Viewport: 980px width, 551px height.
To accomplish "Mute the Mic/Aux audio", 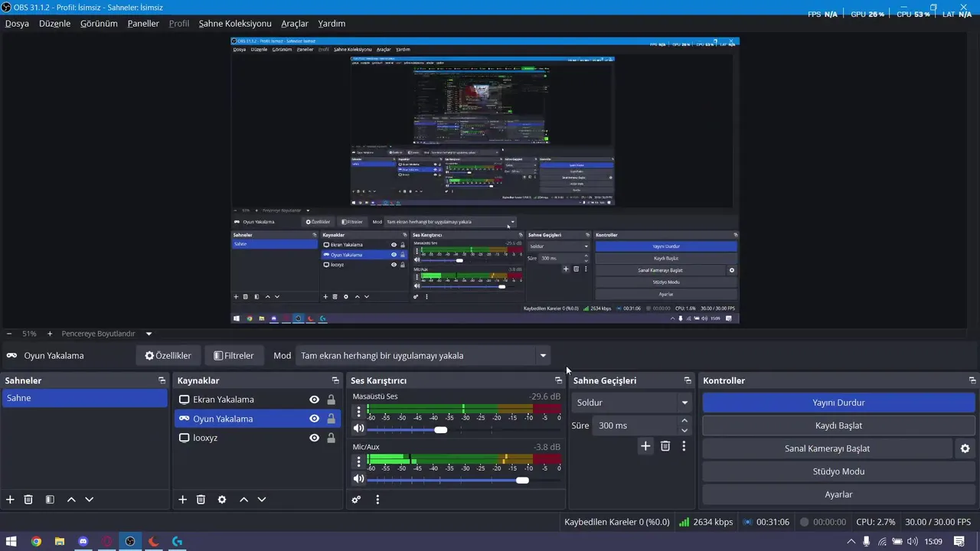I will (358, 479).
